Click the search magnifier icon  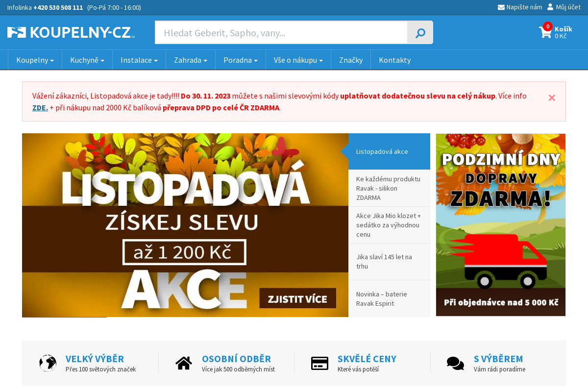(419, 32)
